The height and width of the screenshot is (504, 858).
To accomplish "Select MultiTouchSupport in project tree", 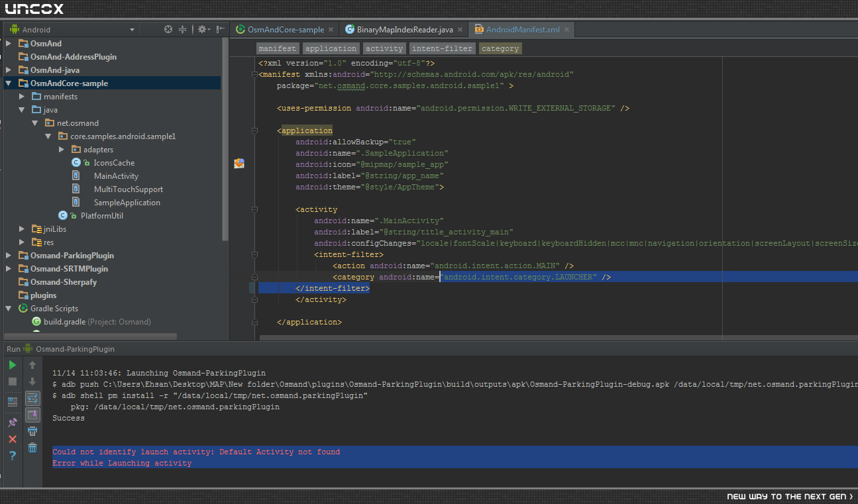I will coord(129,189).
